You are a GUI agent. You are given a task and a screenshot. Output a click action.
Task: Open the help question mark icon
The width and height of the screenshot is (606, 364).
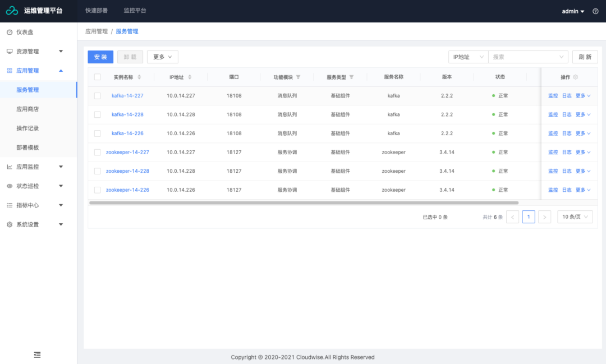click(x=595, y=11)
